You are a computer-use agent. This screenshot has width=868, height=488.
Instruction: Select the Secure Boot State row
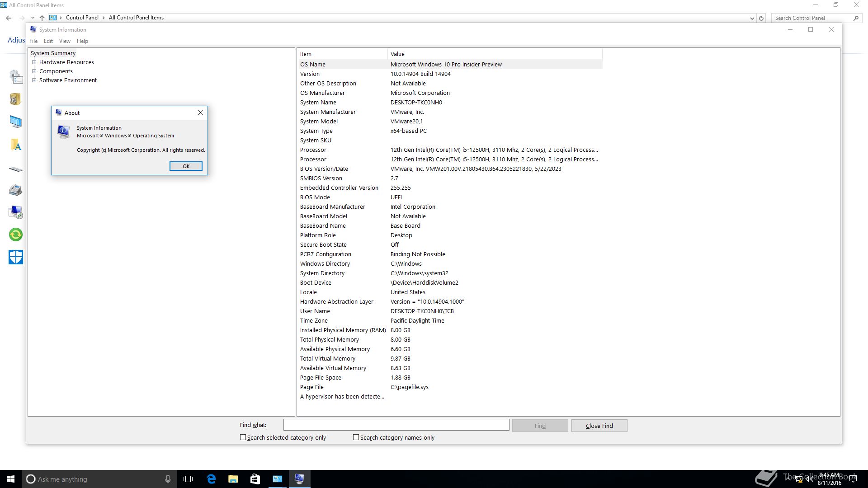450,244
